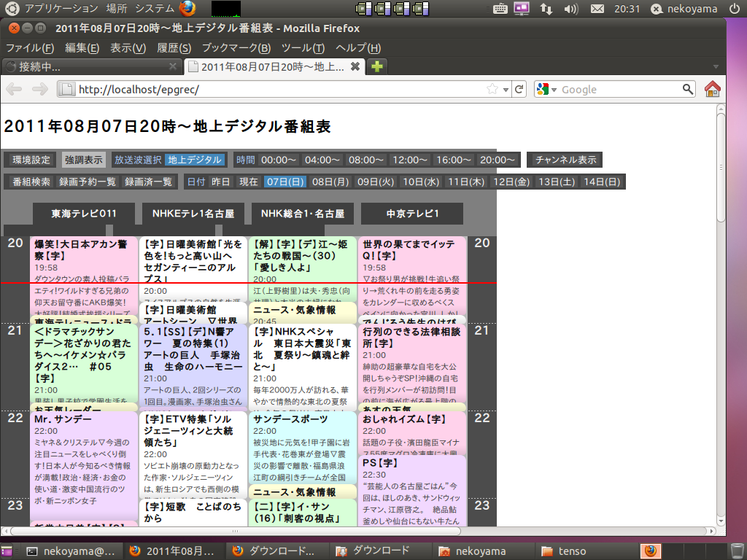
Task: Launch Firefox from the top panel icon
Action: coord(187,9)
